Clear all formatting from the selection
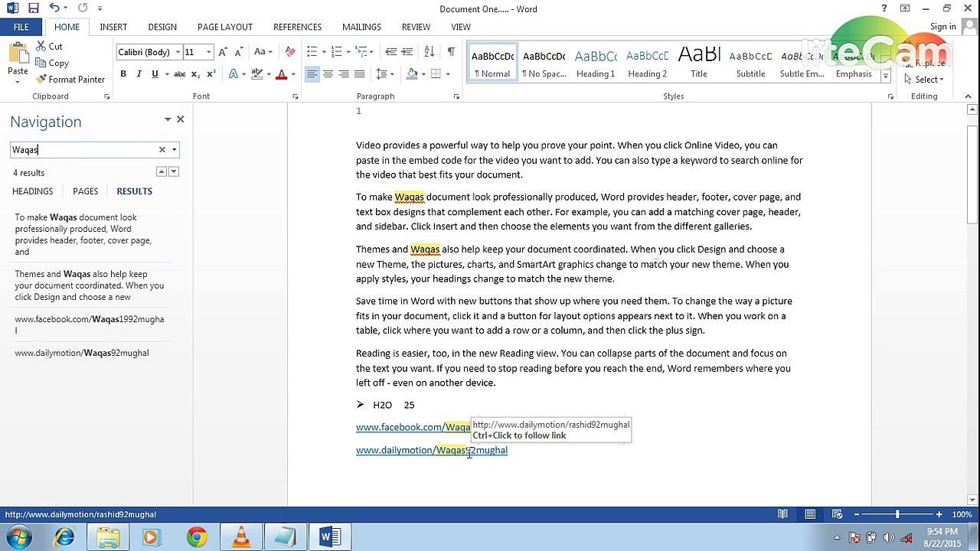The height and width of the screenshot is (551, 980). pos(290,52)
